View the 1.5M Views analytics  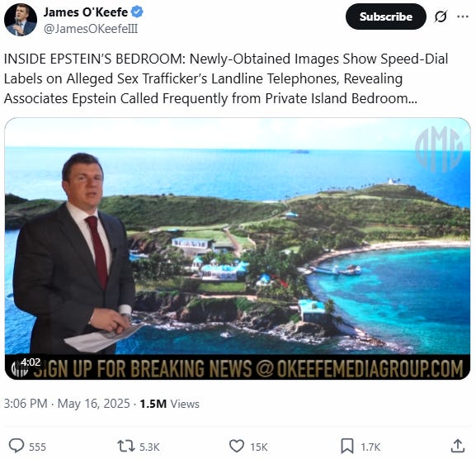pos(169,404)
